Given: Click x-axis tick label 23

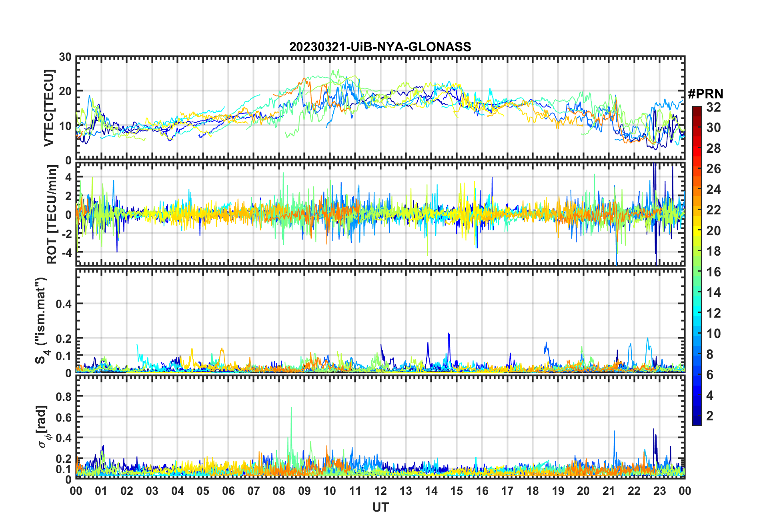Looking at the screenshot, I should pyautogui.click(x=659, y=491).
